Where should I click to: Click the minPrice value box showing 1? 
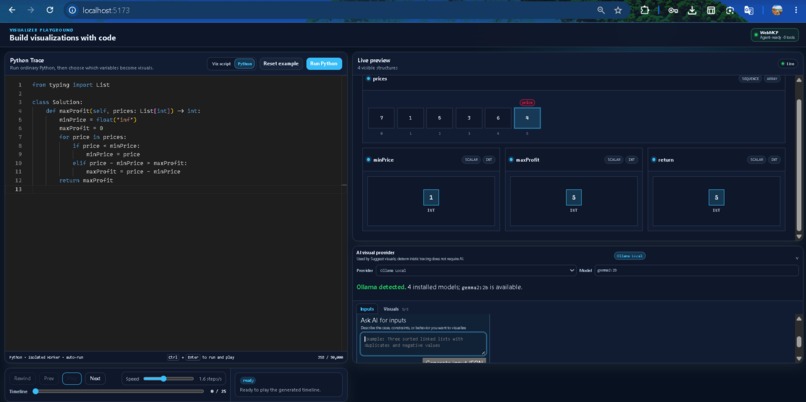[x=431, y=197]
